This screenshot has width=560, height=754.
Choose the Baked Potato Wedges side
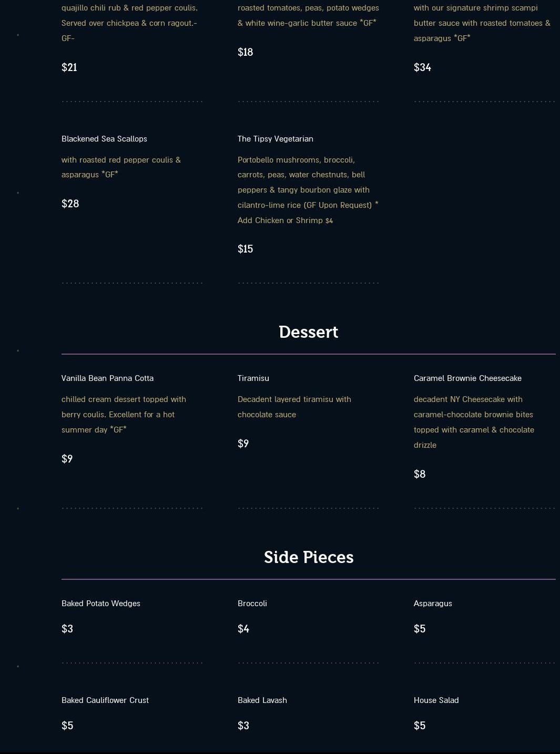click(101, 604)
